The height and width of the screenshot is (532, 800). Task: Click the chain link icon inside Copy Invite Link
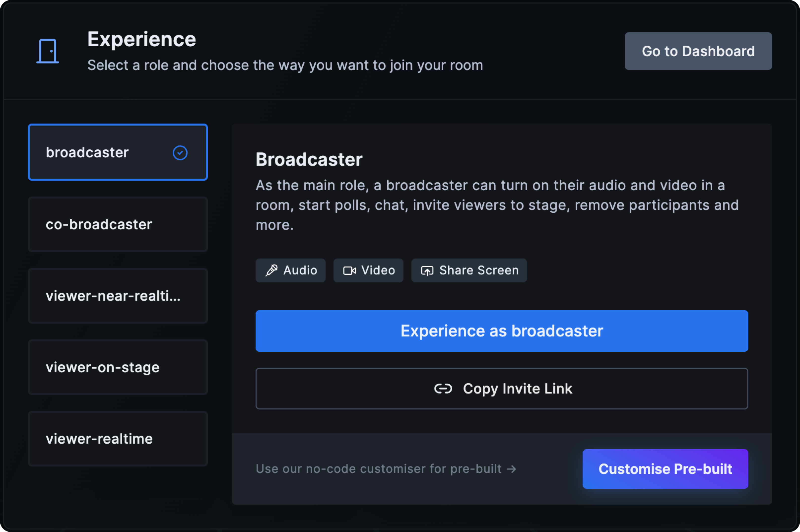coord(444,389)
